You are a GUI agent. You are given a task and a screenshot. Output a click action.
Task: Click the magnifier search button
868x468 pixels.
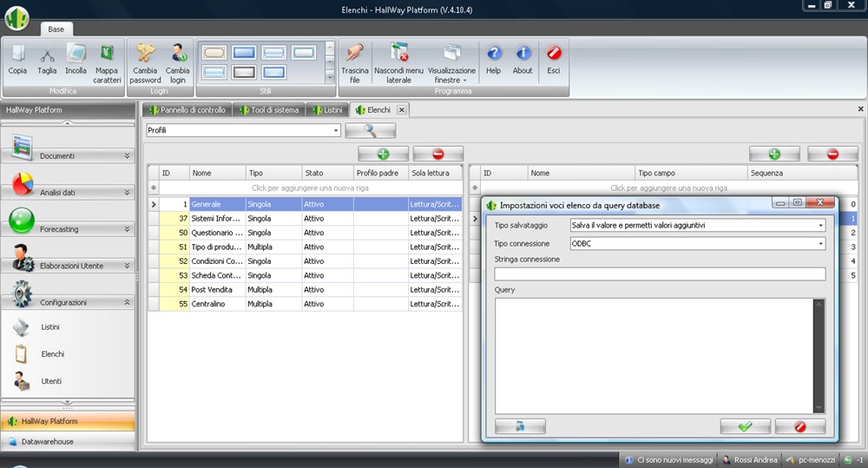(x=371, y=131)
